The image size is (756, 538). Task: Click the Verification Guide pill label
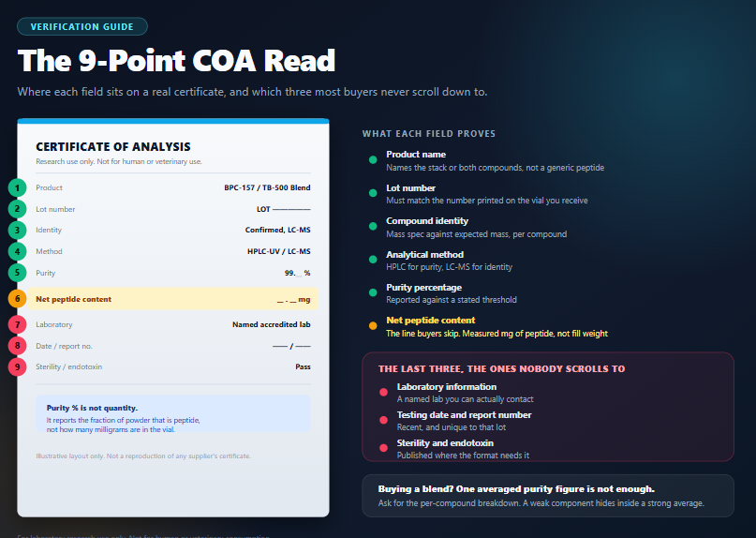82,26
